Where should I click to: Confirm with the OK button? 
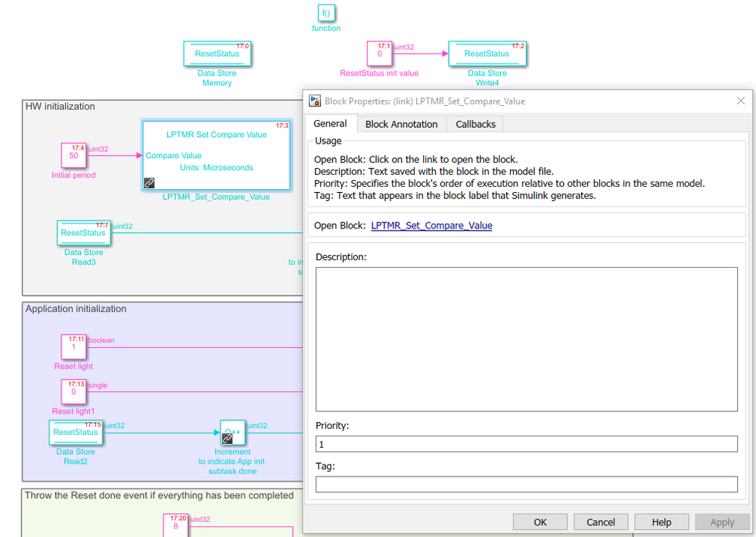point(540,522)
